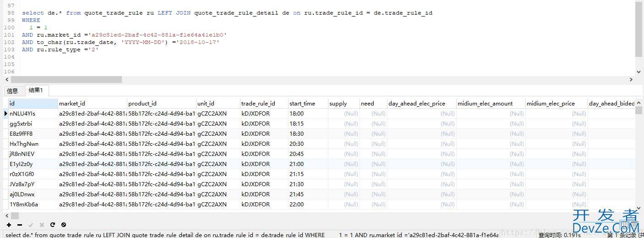Select trade_rule_id kDJXDFOR in the gg5xtrbi row
644x238 pixels.
[x=264, y=123]
